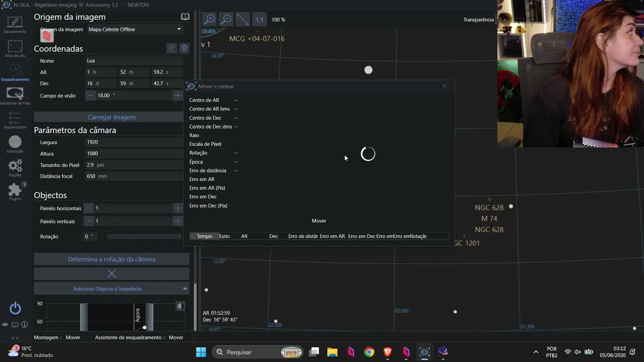Click the moon phase icon on the altitude chart
The height and width of the screenshot is (362, 644).
pyautogui.click(x=180, y=306)
